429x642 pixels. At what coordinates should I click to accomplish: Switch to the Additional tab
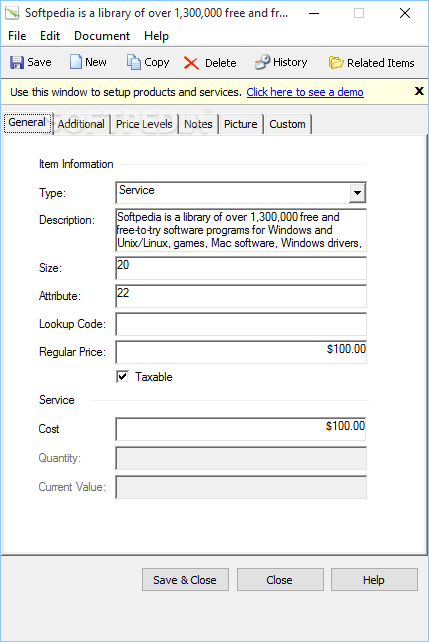(81, 124)
